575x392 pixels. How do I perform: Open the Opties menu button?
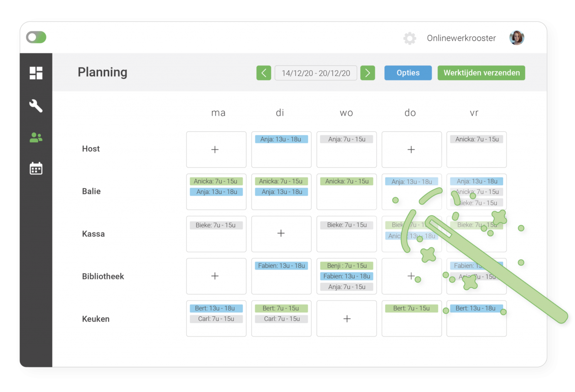(x=408, y=73)
